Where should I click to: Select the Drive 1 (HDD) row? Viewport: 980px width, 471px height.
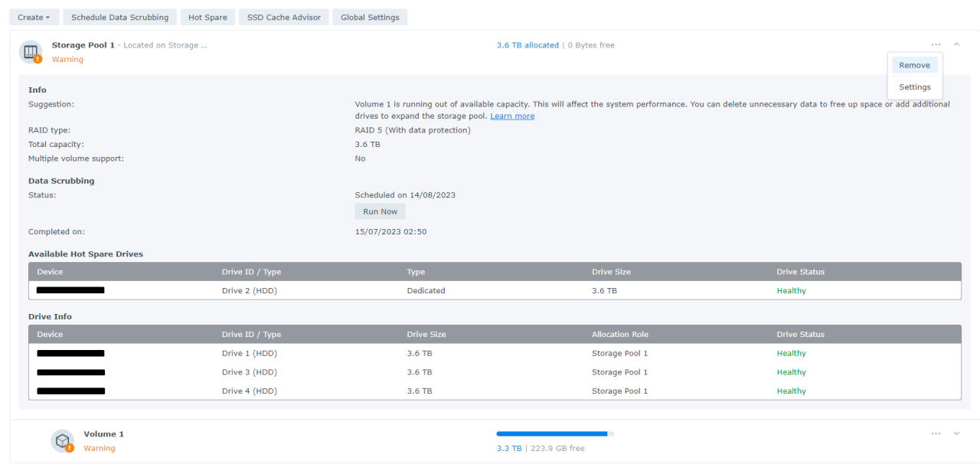click(494, 354)
